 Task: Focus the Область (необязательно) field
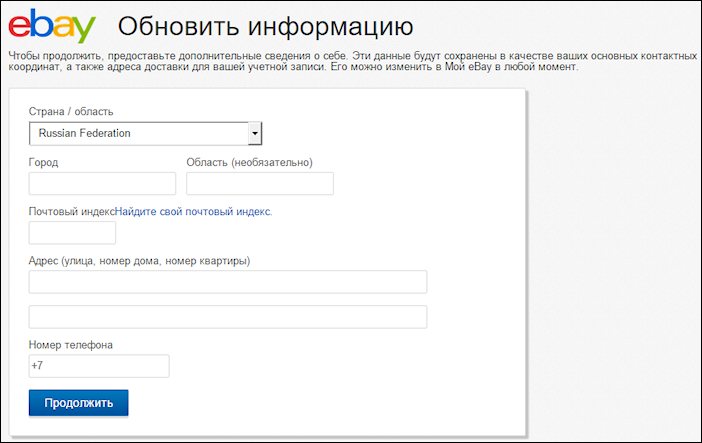point(260,184)
